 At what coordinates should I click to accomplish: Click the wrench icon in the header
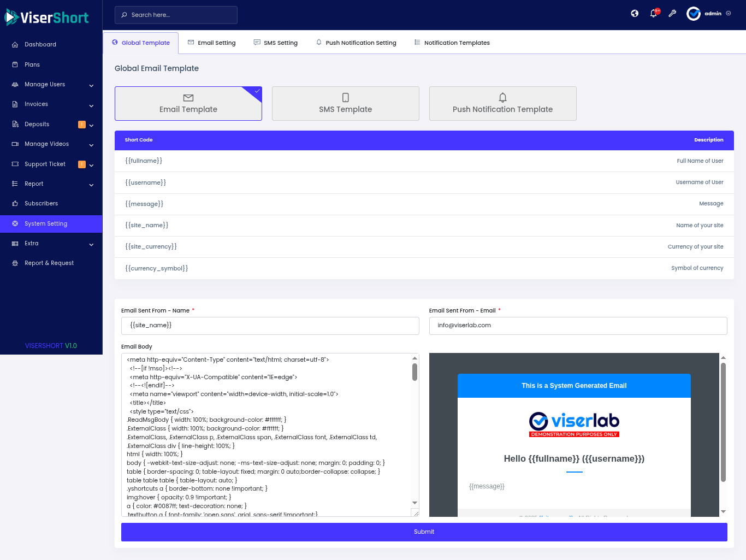coord(672,14)
